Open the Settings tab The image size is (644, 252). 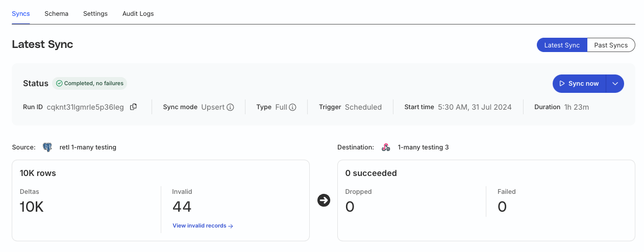(x=95, y=14)
